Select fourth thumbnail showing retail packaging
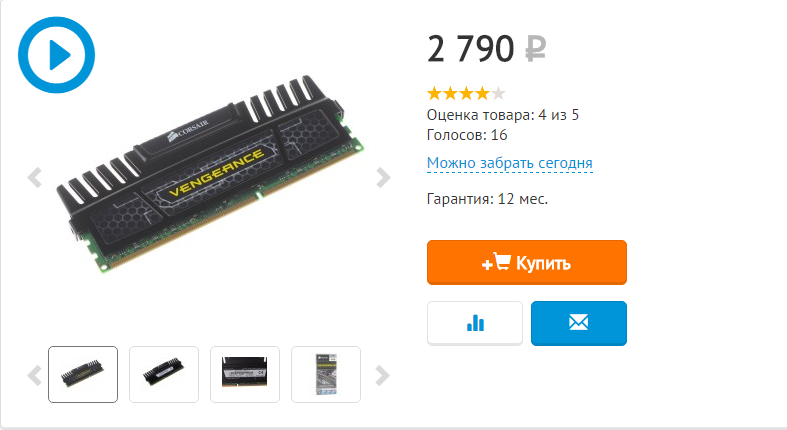 pyautogui.click(x=326, y=374)
